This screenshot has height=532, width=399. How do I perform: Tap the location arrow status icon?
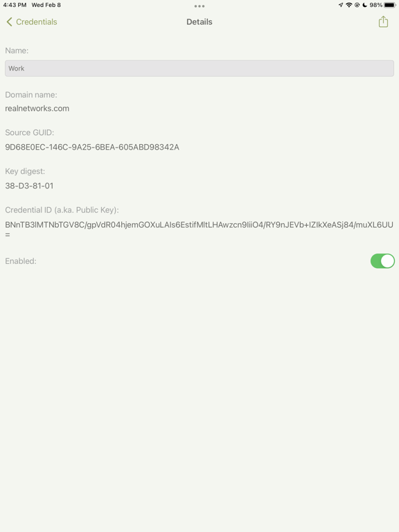pos(341,5)
